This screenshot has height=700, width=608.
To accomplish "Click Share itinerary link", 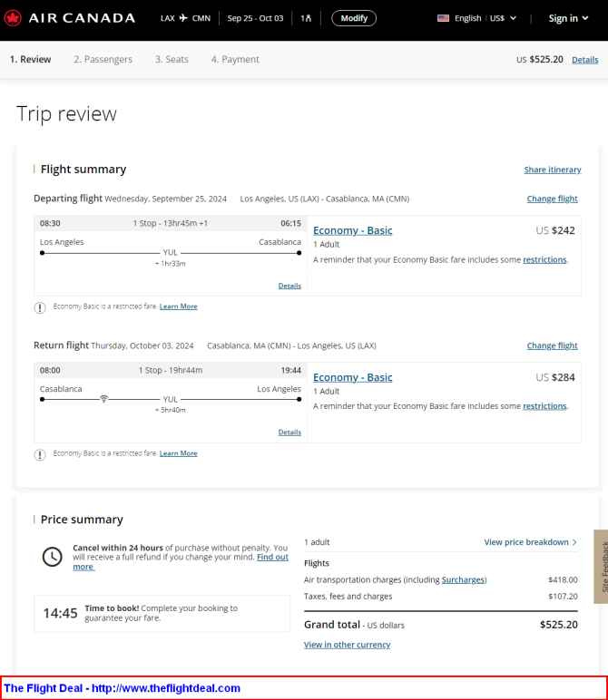I will (553, 170).
